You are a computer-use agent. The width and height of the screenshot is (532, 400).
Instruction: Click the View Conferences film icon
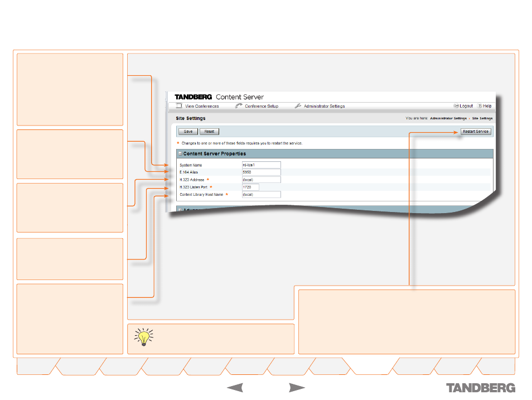pyautogui.click(x=179, y=105)
